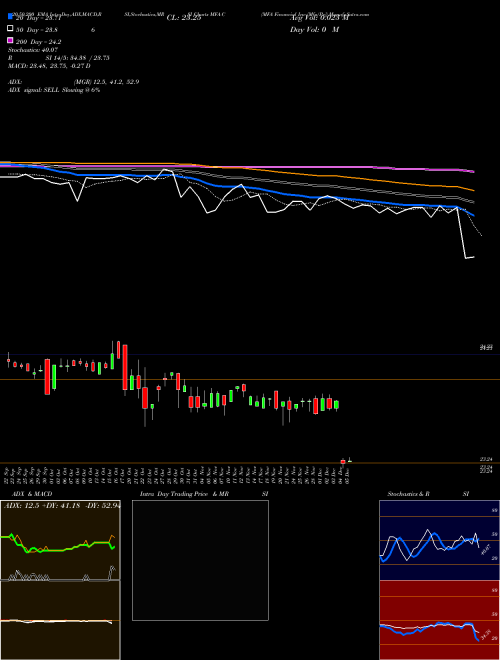Click the "ADX signal: SELL" text line

(x=54, y=90)
